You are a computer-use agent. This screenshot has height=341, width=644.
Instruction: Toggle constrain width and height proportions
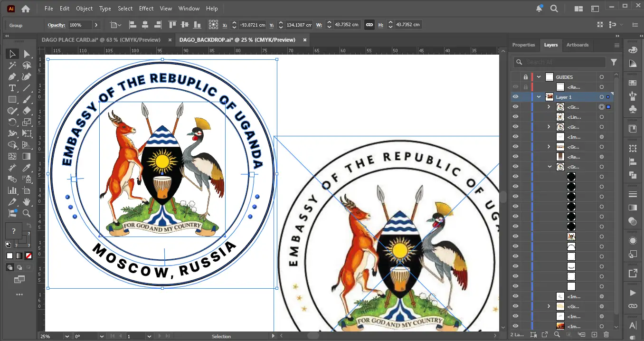click(369, 25)
